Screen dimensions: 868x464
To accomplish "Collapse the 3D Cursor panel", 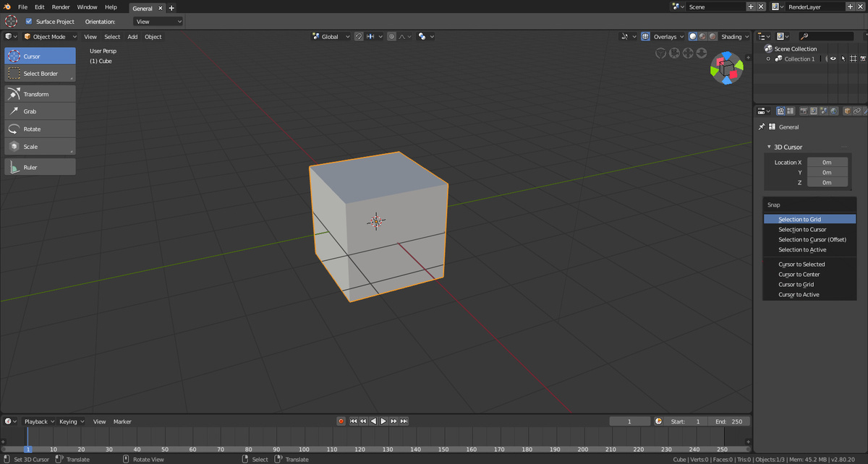I will (x=769, y=147).
